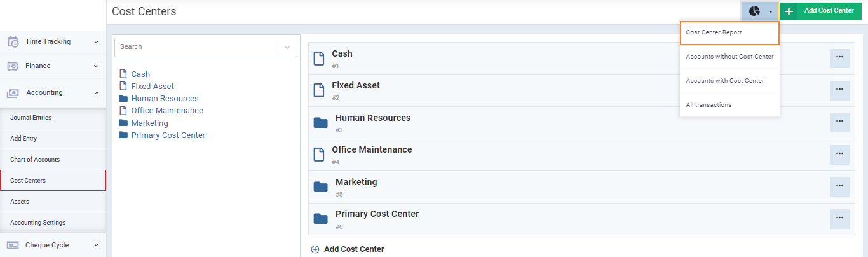Open Chart of Accounts in sidebar

[53, 160]
